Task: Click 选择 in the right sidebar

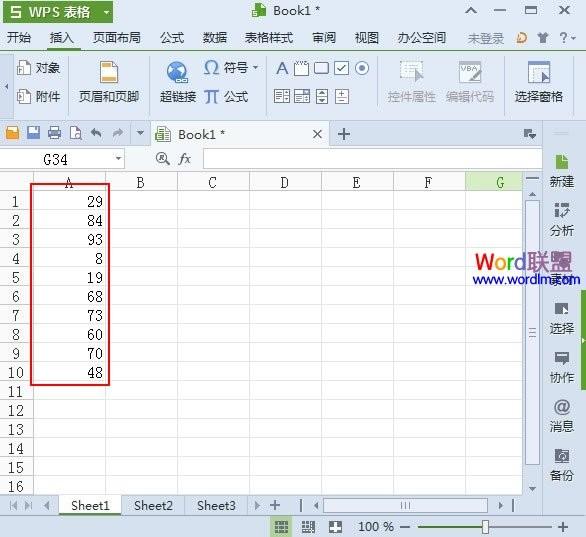Action: pyautogui.click(x=561, y=318)
